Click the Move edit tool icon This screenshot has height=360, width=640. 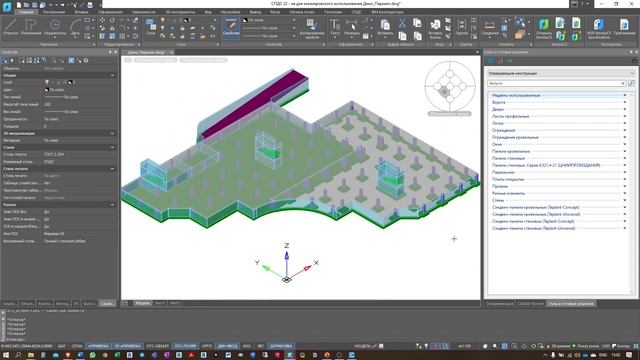(x=102, y=20)
